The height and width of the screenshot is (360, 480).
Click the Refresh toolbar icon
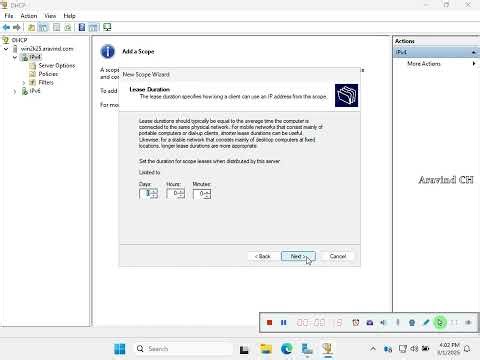pos(68,28)
